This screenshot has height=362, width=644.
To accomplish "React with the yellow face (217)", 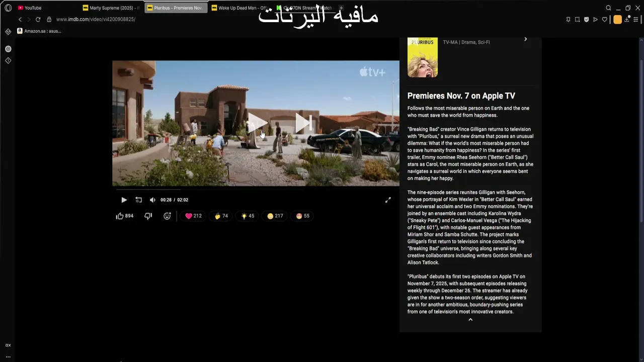I will point(275,216).
